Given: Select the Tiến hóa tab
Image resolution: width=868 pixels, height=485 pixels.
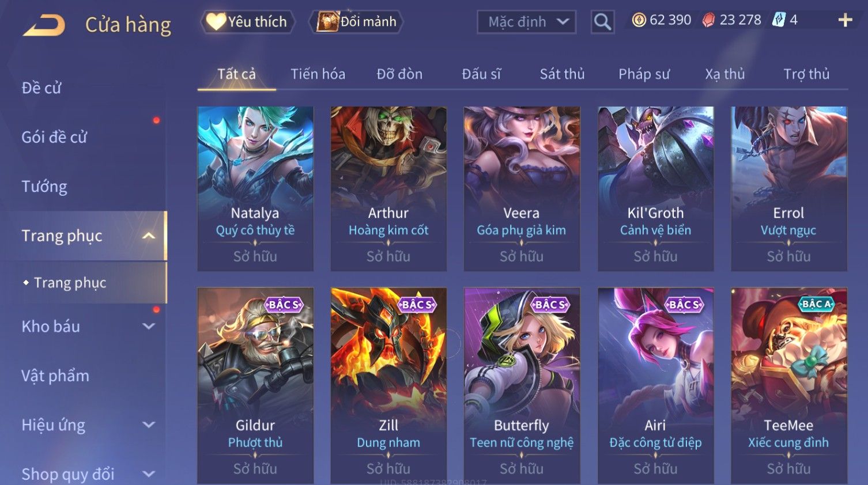Looking at the screenshot, I should [x=318, y=74].
